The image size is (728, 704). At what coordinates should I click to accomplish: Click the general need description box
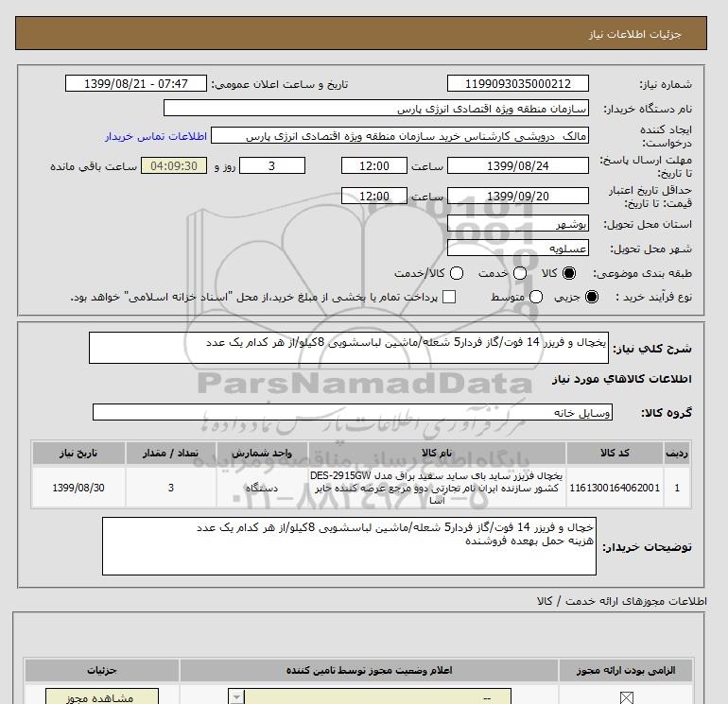(349, 348)
